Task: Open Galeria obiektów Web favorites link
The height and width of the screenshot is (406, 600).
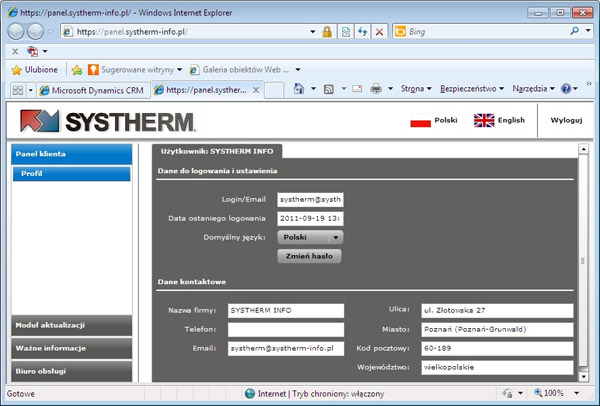Action: point(245,70)
